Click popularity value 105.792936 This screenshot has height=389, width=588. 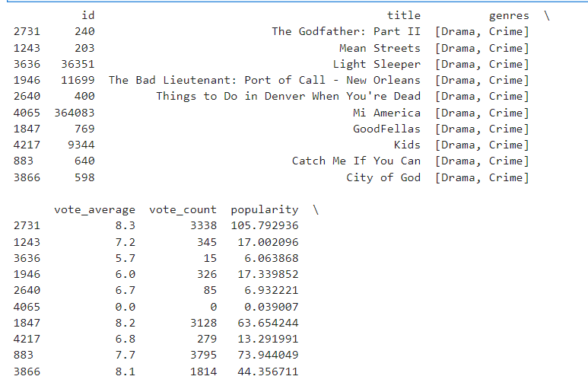(265, 226)
